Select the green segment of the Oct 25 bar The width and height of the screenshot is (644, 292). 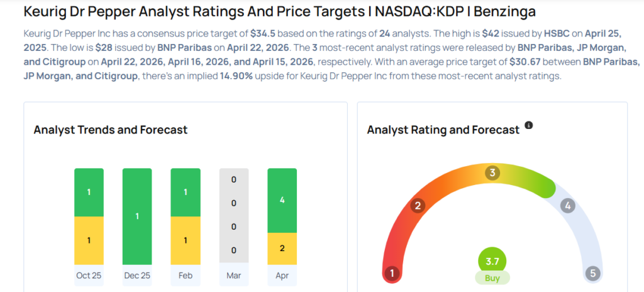coord(89,192)
